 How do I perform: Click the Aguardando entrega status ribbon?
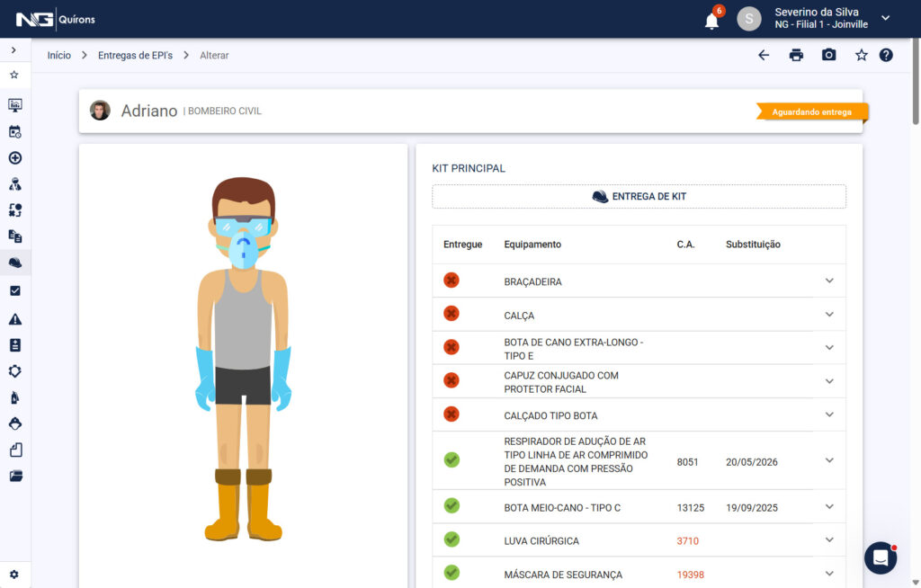[x=812, y=111]
